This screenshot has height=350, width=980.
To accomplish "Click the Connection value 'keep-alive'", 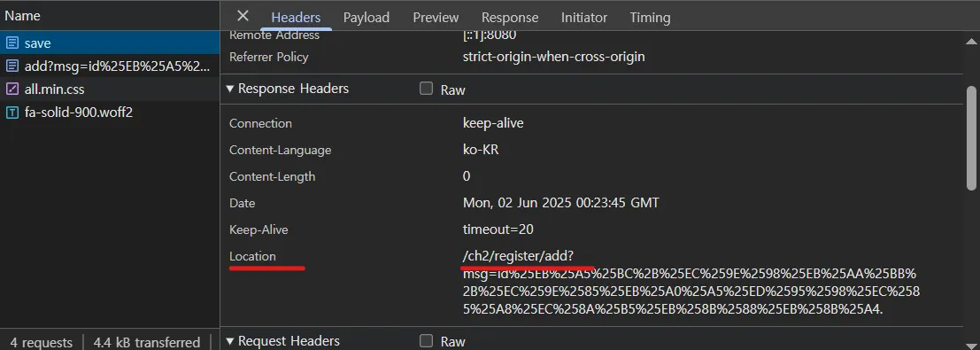I will 493,123.
